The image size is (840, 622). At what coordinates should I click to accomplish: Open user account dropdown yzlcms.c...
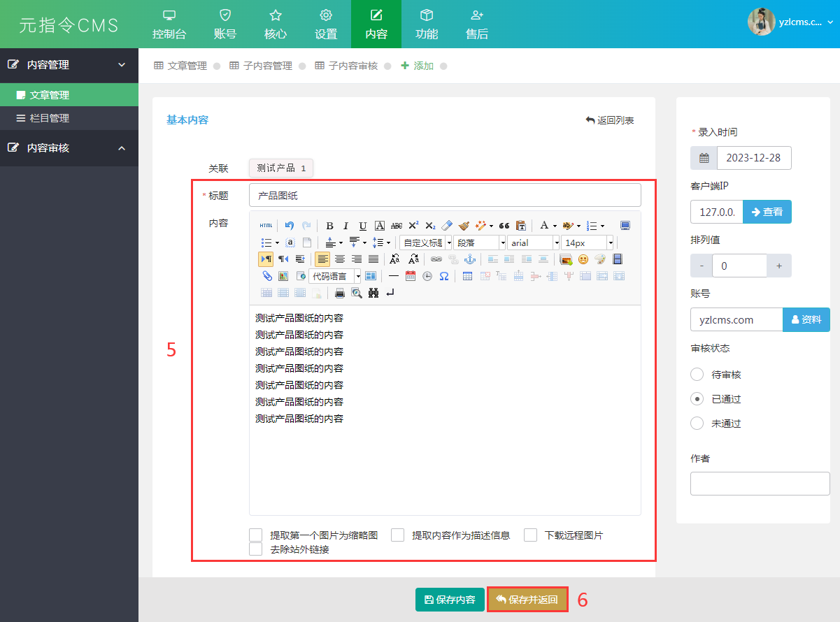tap(791, 22)
